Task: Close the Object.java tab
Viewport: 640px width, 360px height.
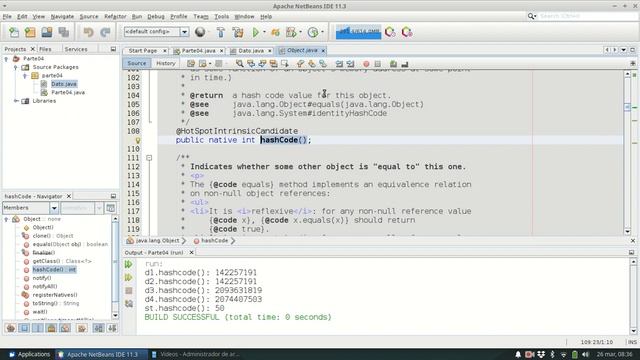Action: point(323,51)
